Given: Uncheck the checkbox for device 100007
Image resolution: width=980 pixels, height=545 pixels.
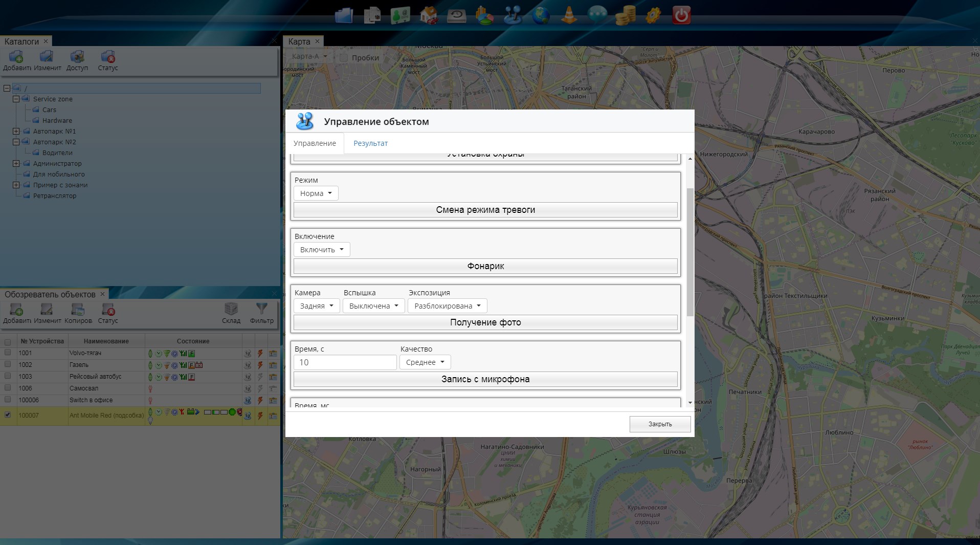Looking at the screenshot, I should pyautogui.click(x=8, y=415).
